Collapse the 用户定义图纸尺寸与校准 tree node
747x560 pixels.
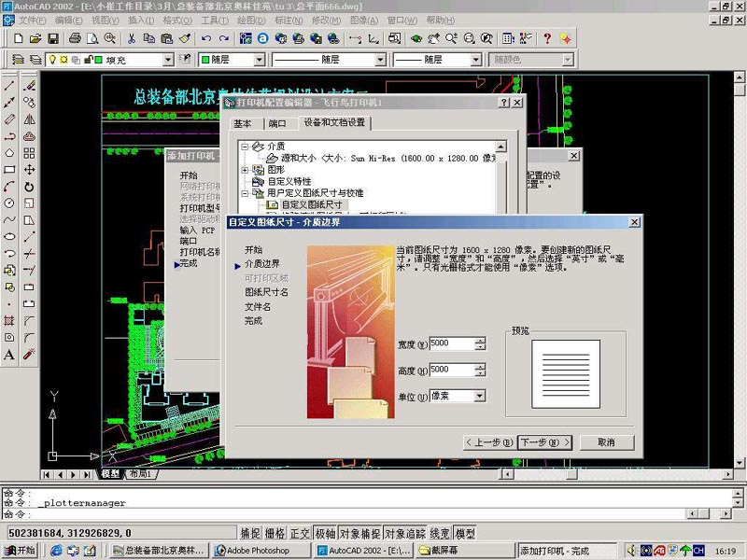click(245, 193)
